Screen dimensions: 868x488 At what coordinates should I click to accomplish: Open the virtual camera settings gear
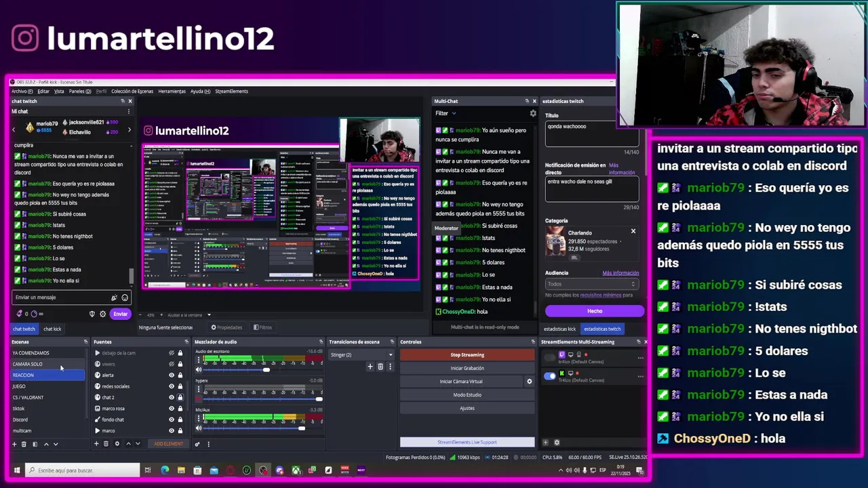530,382
